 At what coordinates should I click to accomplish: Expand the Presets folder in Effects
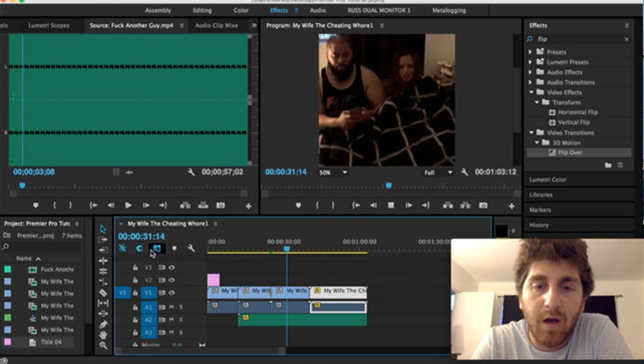pyautogui.click(x=530, y=52)
